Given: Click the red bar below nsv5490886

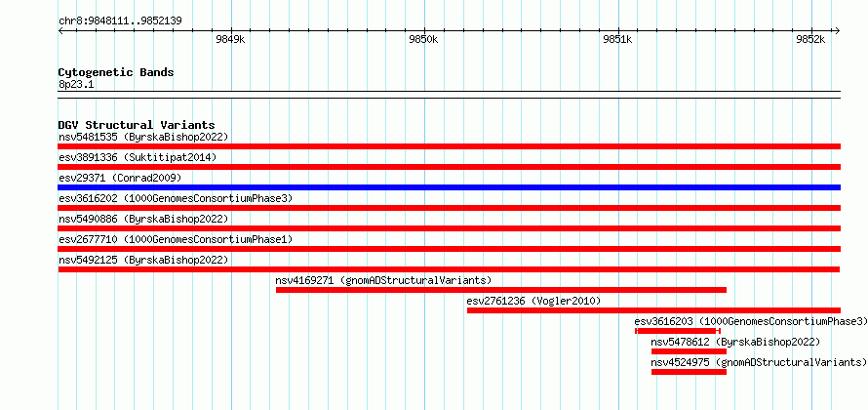Looking at the screenshot, I should point(449,228).
